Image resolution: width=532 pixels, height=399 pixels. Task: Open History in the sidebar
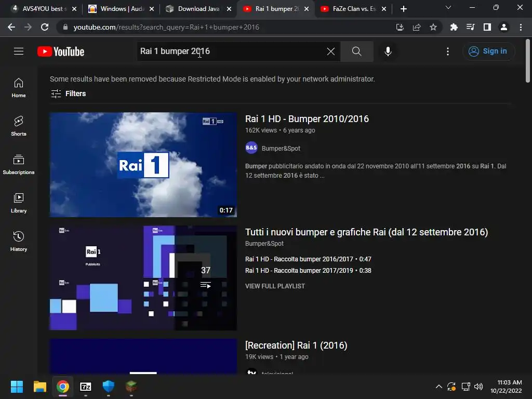19,241
